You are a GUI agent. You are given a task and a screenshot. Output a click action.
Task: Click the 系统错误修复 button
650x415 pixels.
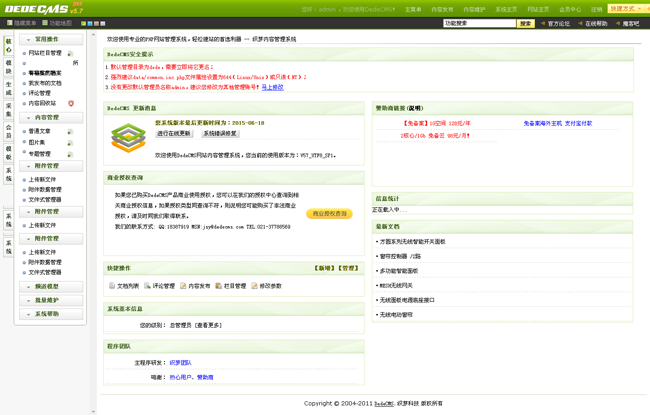(x=220, y=133)
